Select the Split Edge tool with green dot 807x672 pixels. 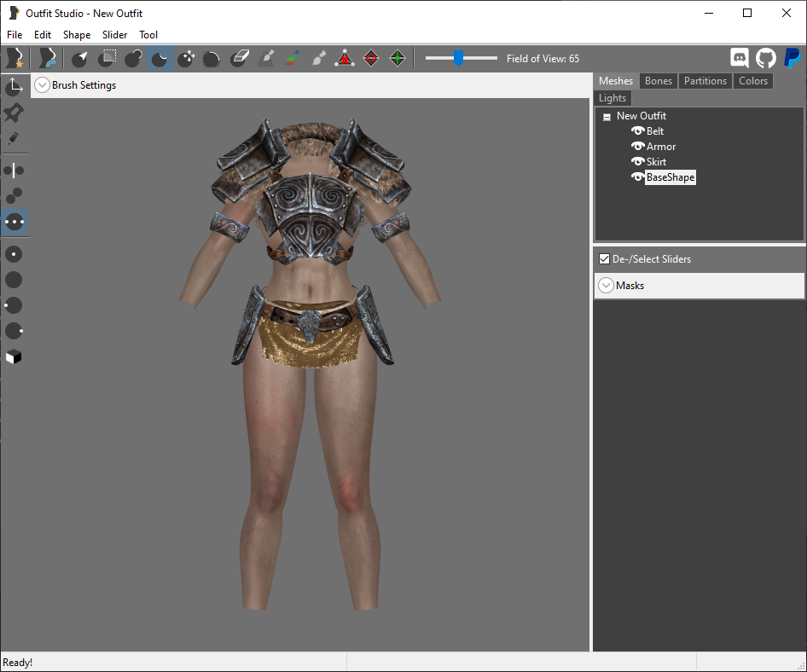coord(398,58)
